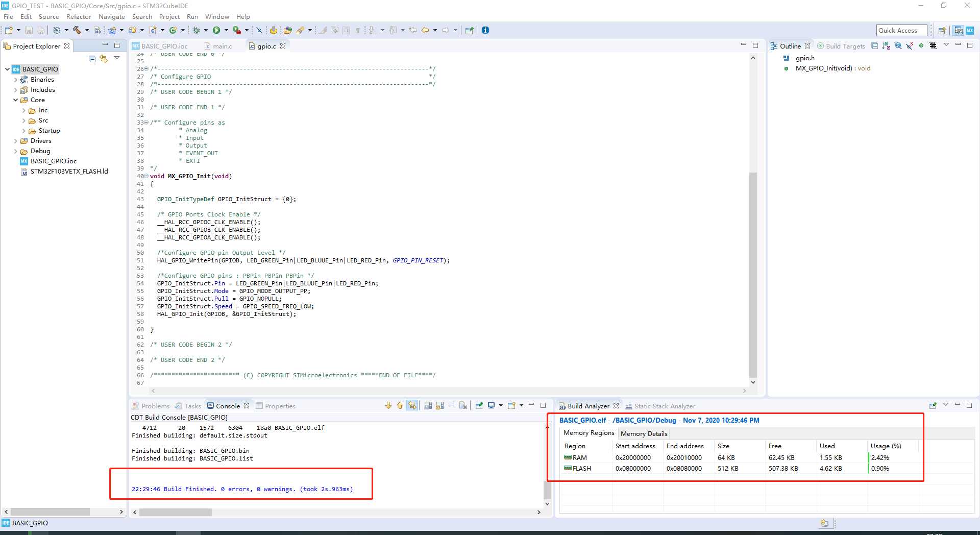Click the flashlight Search icon

pyautogui.click(x=300, y=30)
